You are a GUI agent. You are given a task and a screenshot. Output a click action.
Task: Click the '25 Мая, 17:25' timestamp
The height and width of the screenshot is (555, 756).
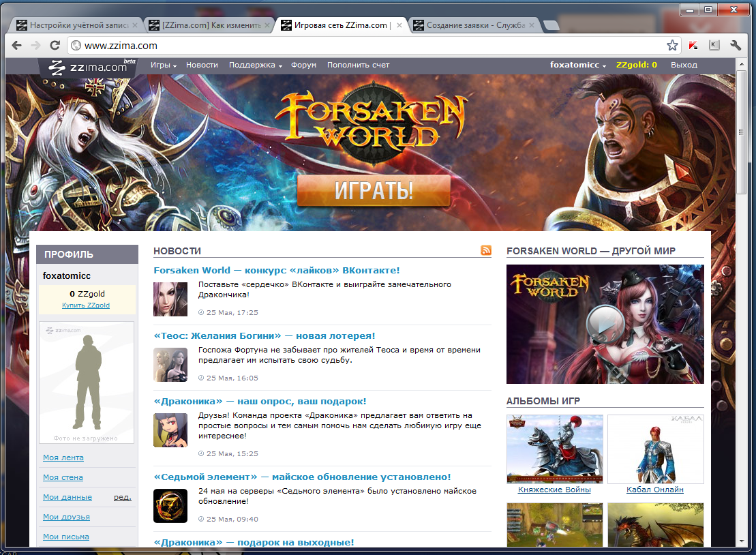232,312
